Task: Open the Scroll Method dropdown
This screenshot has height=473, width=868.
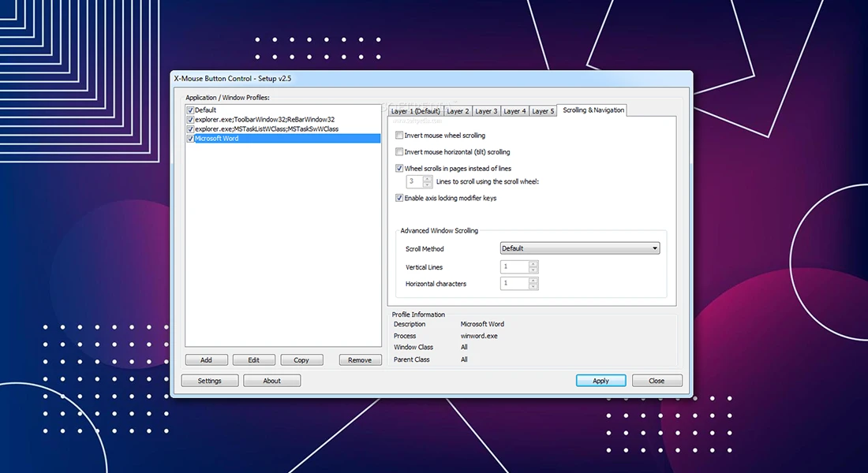Action: point(580,248)
